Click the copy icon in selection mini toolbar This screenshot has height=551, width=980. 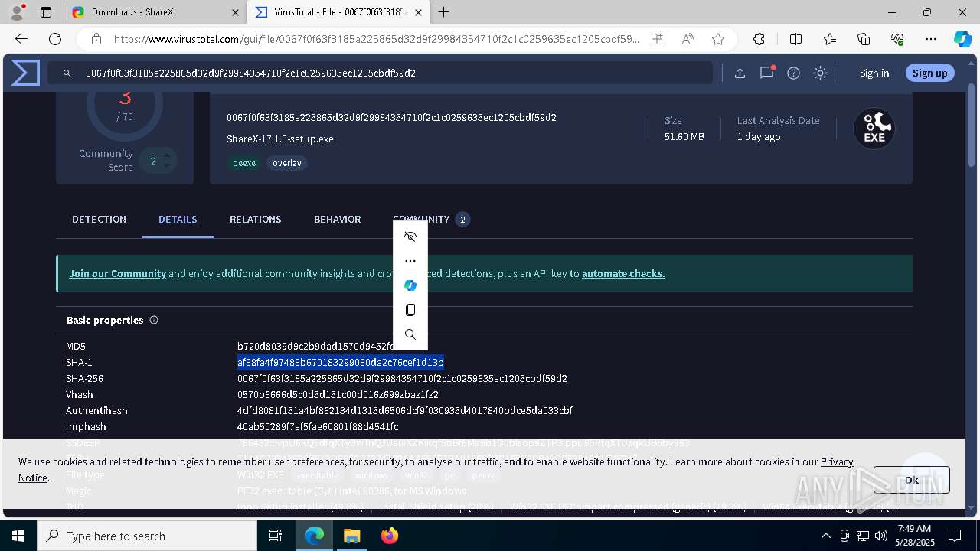(410, 310)
